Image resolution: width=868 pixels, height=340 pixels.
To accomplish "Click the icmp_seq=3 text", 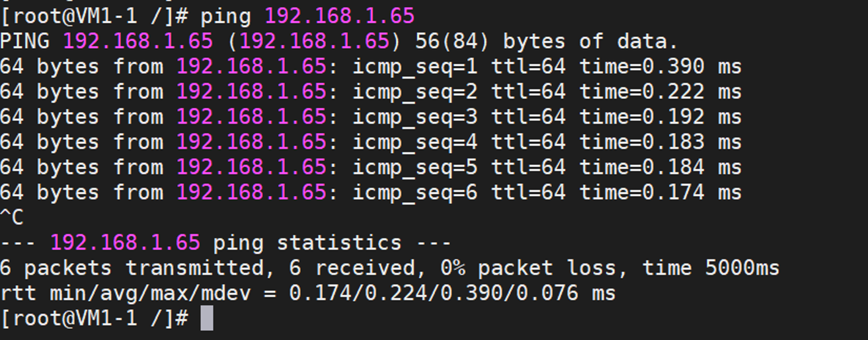I will [x=414, y=118].
